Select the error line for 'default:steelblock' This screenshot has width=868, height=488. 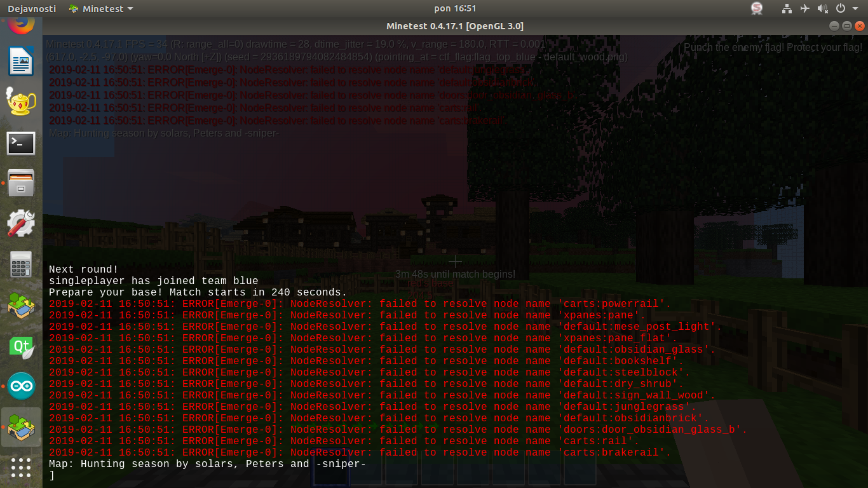[370, 372]
